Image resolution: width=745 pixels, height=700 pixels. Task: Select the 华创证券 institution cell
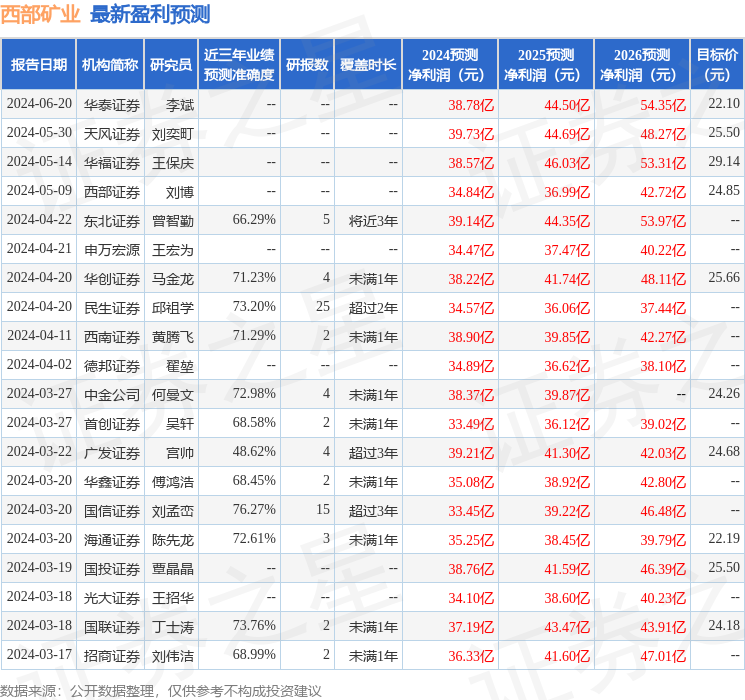coord(112,278)
